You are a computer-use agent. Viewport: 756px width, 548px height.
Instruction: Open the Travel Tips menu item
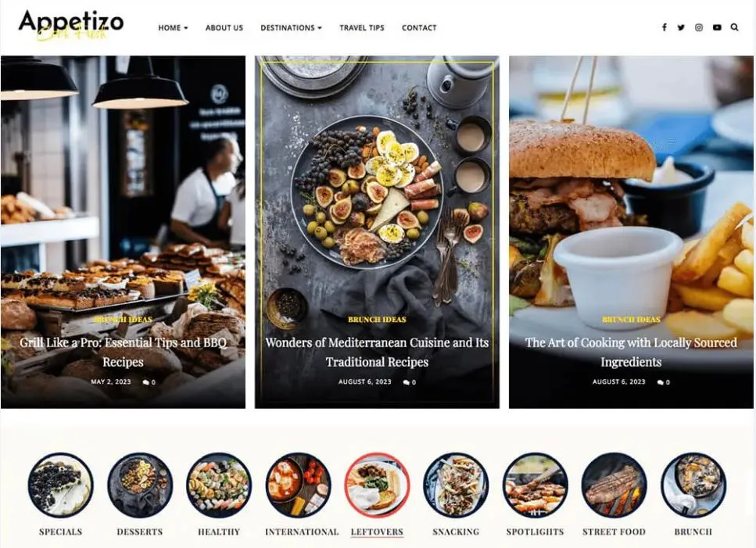362,28
